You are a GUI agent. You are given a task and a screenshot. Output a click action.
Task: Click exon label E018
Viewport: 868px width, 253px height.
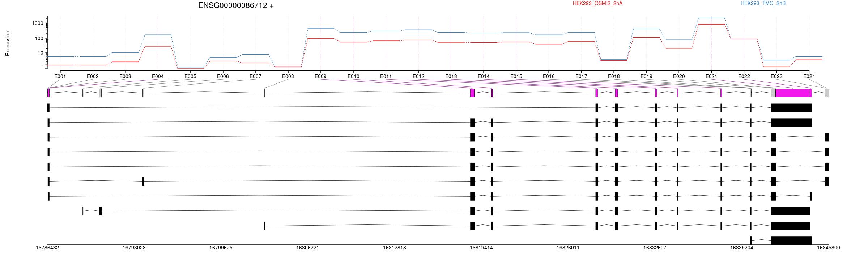[x=614, y=76]
